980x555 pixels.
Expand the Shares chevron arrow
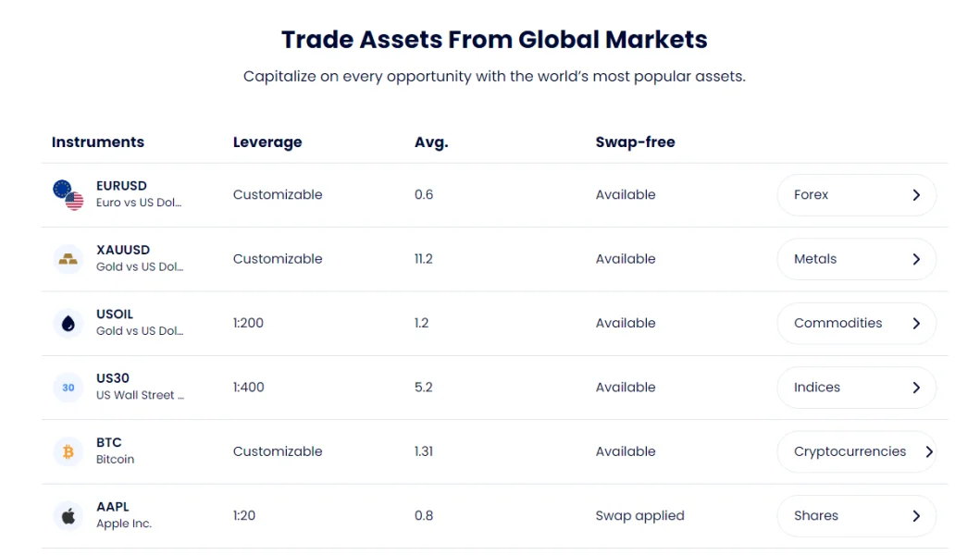916,516
